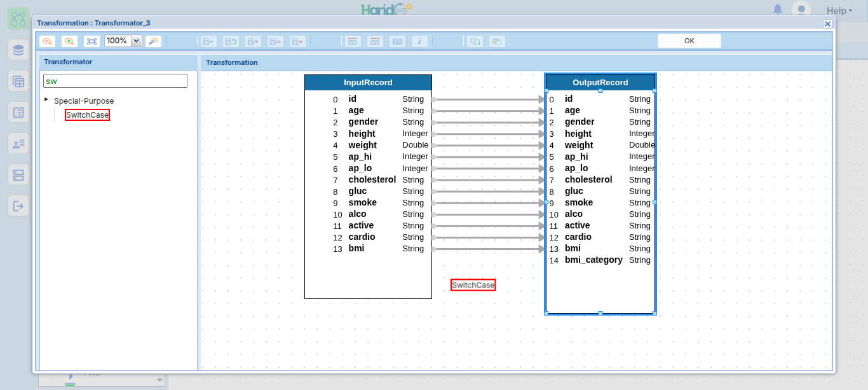
Task: Confirm the transformation with OK
Action: [x=689, y=41]
